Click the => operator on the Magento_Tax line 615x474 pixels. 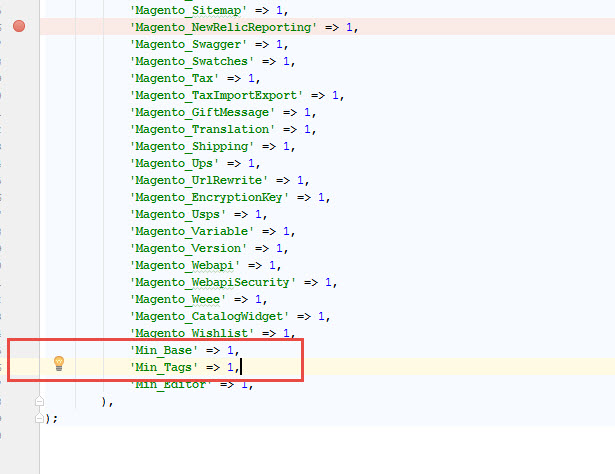pos(234,78)
